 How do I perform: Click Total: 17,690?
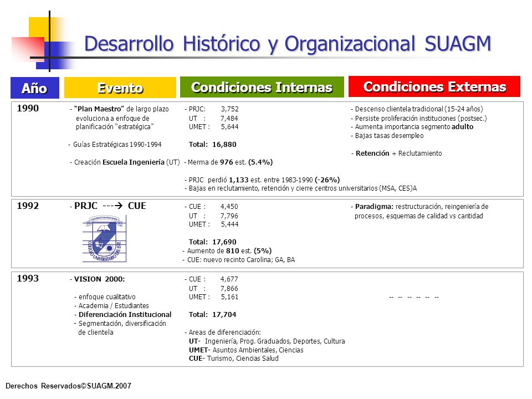[212, 242]
